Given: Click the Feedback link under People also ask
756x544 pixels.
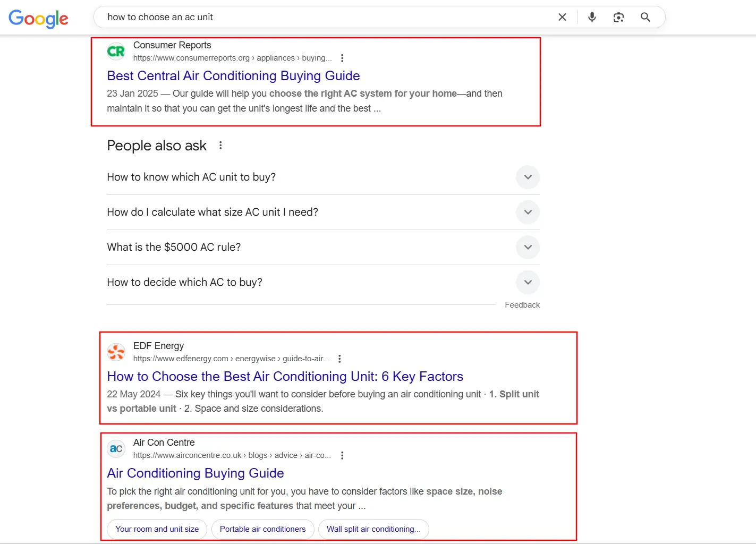Looking at the screenshot, I should 522,305.
